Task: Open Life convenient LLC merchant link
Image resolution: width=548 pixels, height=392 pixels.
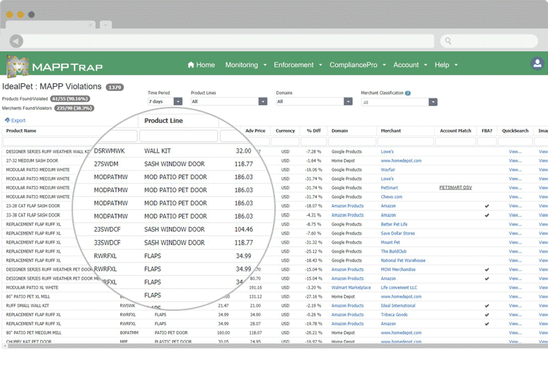Action: coord(399,288)
